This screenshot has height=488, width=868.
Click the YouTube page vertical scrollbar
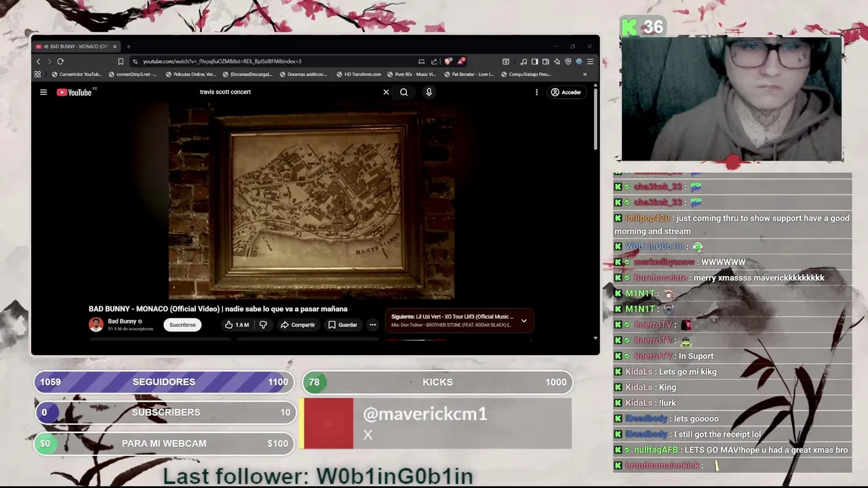(x=595, y=119)
